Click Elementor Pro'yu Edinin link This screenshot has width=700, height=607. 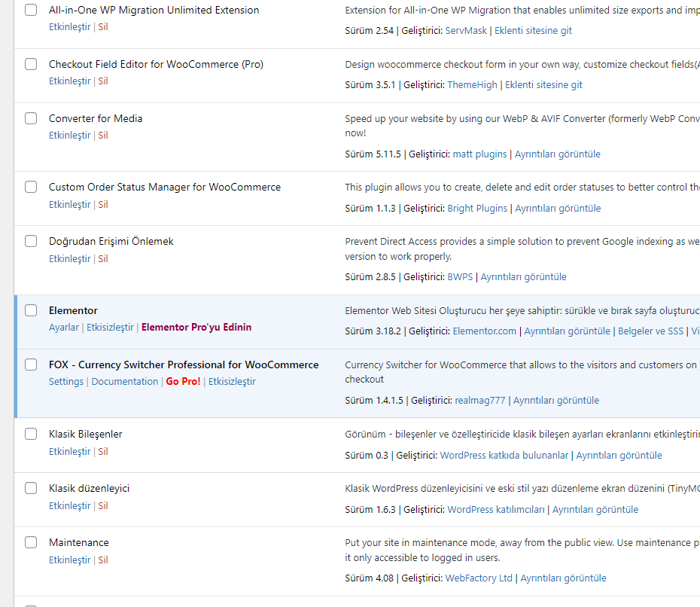click(x=196, y=328)
